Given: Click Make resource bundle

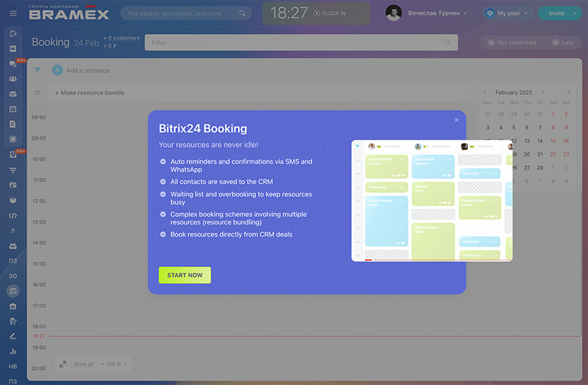Looking at the screenshot, I should pyautogui.click(x=89, y=93).
